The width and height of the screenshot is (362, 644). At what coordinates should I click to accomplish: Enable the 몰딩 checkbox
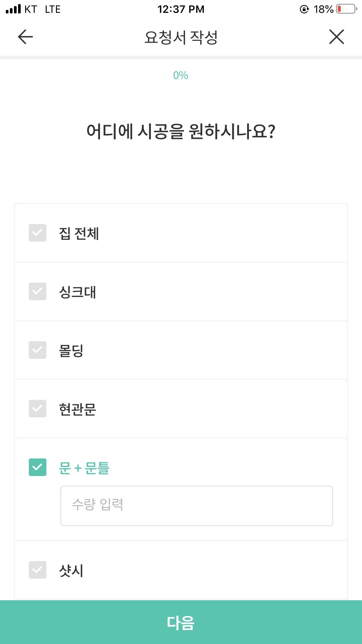coord(38,350)
